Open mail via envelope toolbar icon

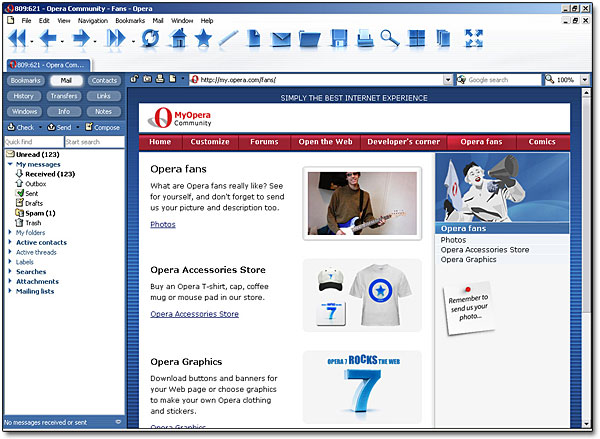281,39
